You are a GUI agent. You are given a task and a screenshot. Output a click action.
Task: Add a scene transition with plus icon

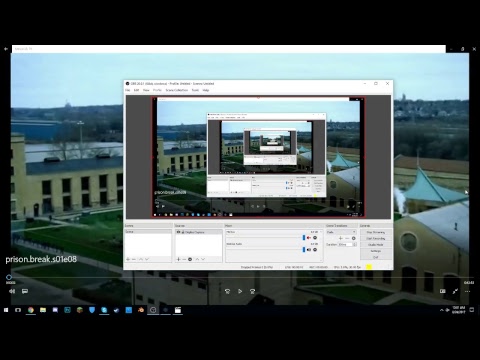[x=341, y=238]
